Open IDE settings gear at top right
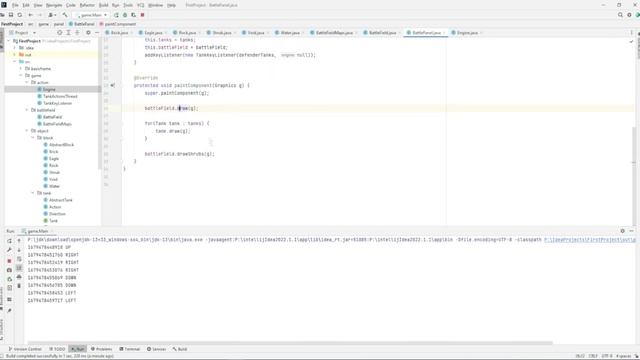Viewport: 640px width, 360px height. click(x=629, y=15)
